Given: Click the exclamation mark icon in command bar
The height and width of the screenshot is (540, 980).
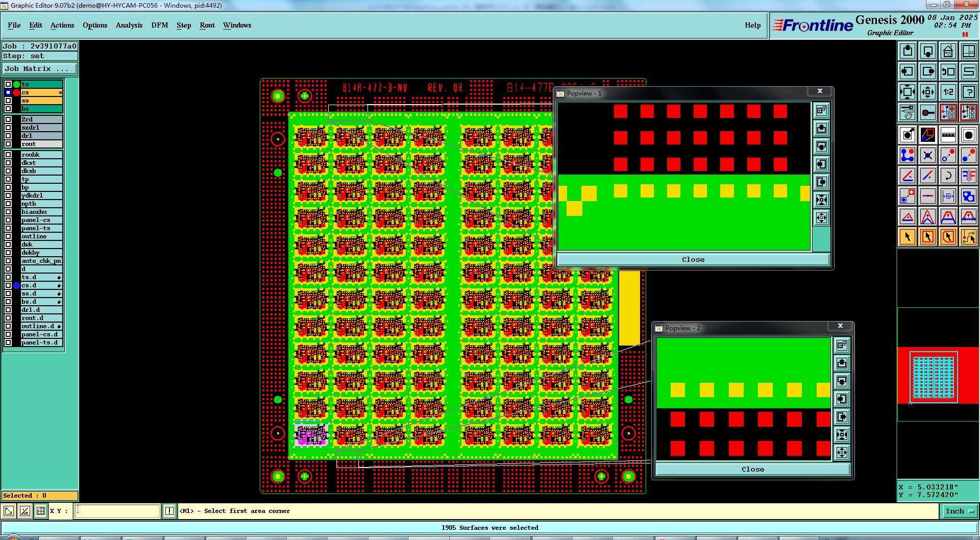Looking at the screenshot, I should point(169,511).
